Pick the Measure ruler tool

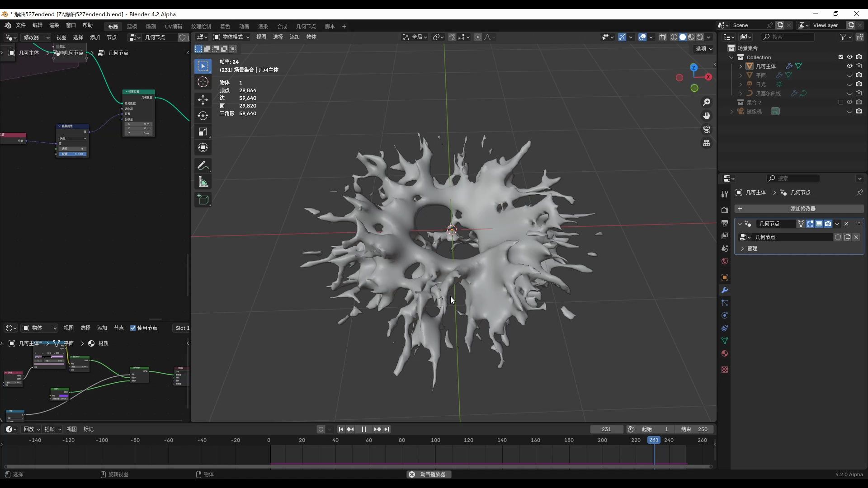[203, 182]
